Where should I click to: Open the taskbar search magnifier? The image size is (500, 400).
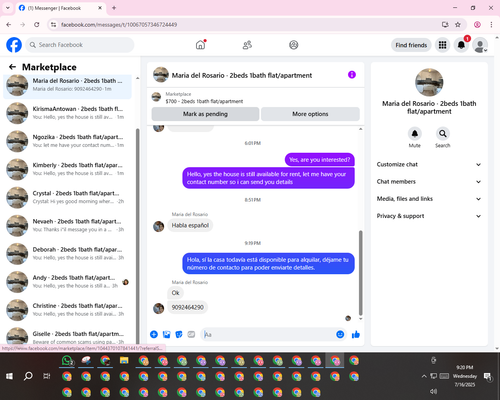click(28, 376)
